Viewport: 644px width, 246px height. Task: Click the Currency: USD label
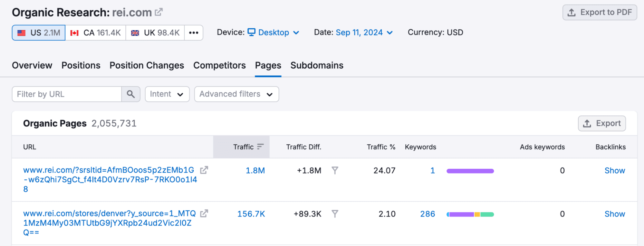click(x=435, y=33)
